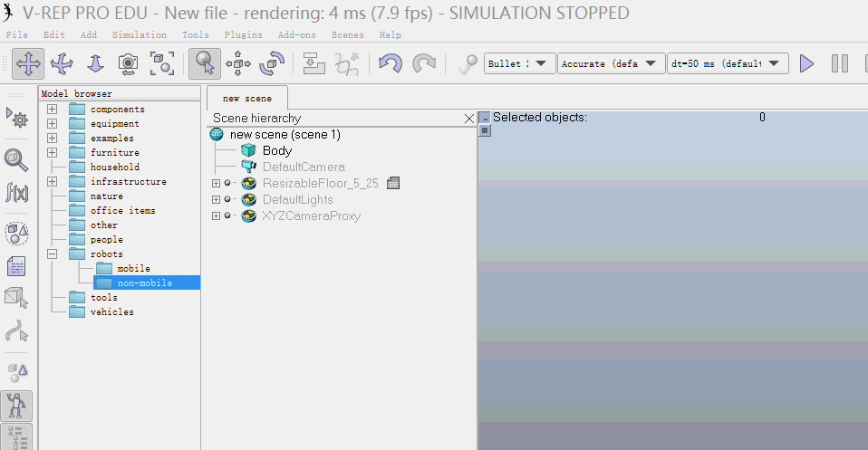Start the simulation with play button
868x450 pixels.
806,63
